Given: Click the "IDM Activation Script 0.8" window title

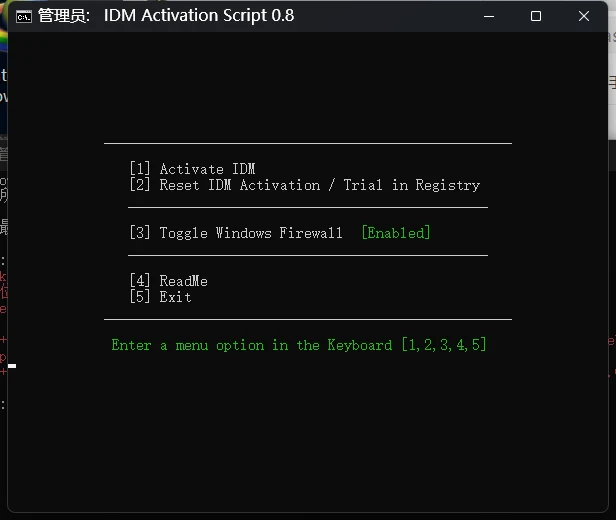Looking at the screenshot, I should point(199,16).
